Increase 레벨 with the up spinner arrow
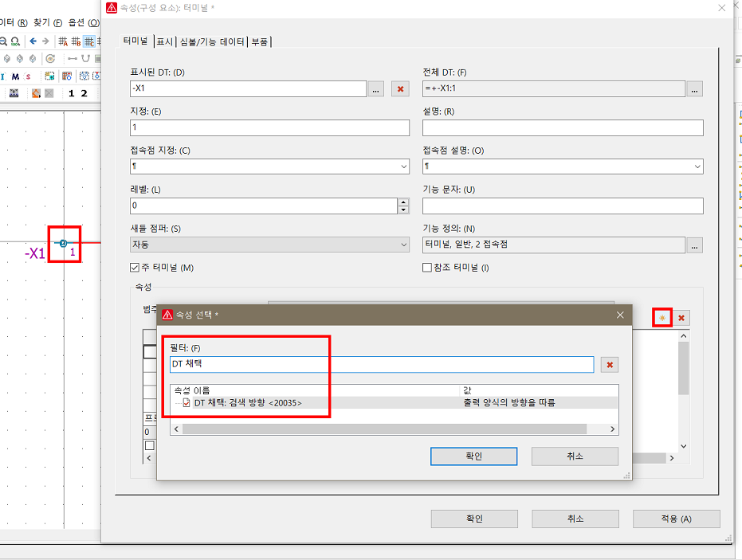 pos(403,202)
